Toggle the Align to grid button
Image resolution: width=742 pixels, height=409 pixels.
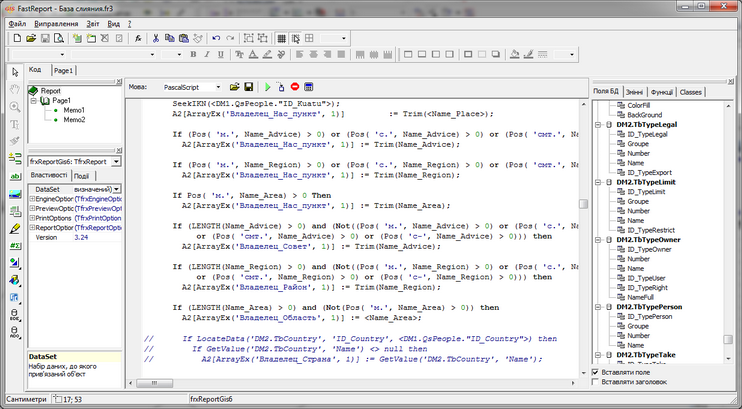[295, 38]
